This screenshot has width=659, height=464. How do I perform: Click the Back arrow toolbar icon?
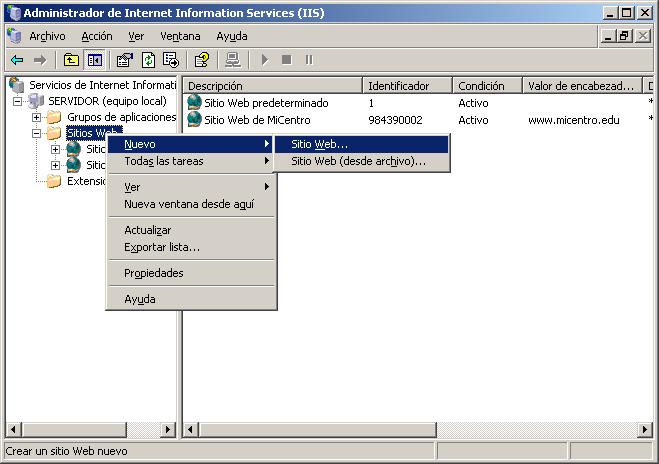point(17,60)
